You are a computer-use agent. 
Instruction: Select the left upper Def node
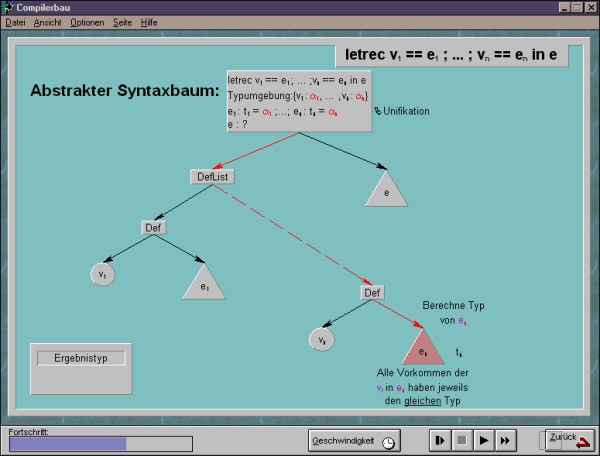pyautogui.click(x=153, y=227)
